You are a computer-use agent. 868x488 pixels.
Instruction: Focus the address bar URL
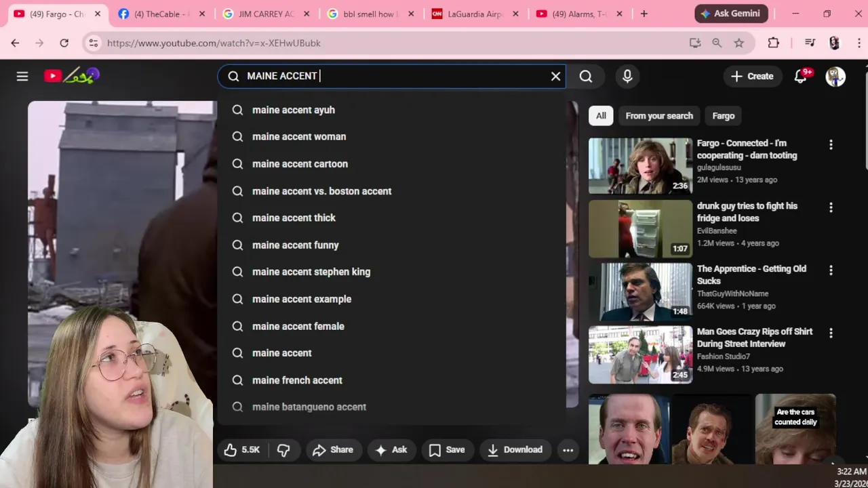[214, 43]
